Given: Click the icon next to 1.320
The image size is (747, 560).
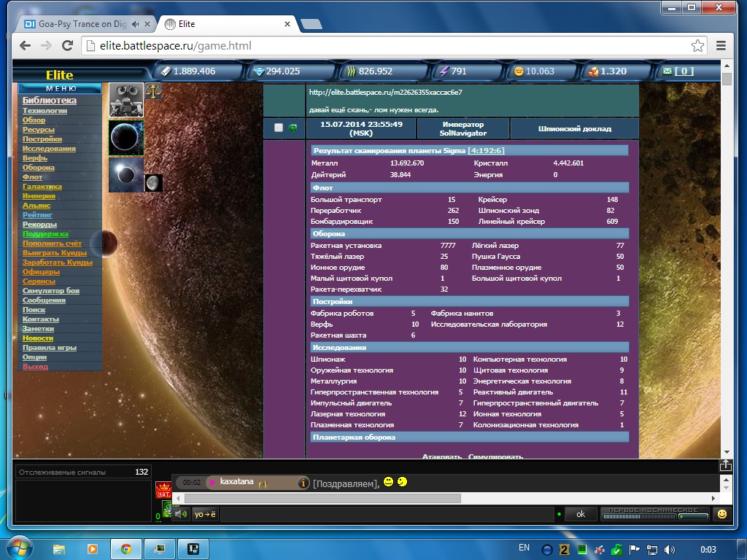Looking at the screenshot, I should [593, 71].
